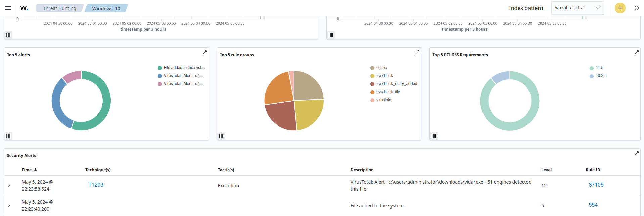
Task: Open rule ID 87105 link
Action: [x=596, y=185]
